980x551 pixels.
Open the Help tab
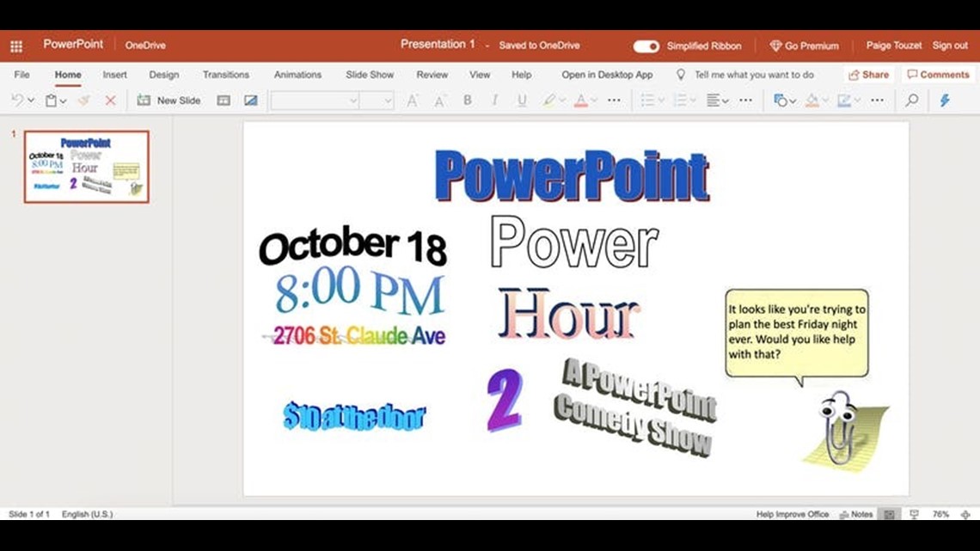[522, 74]
